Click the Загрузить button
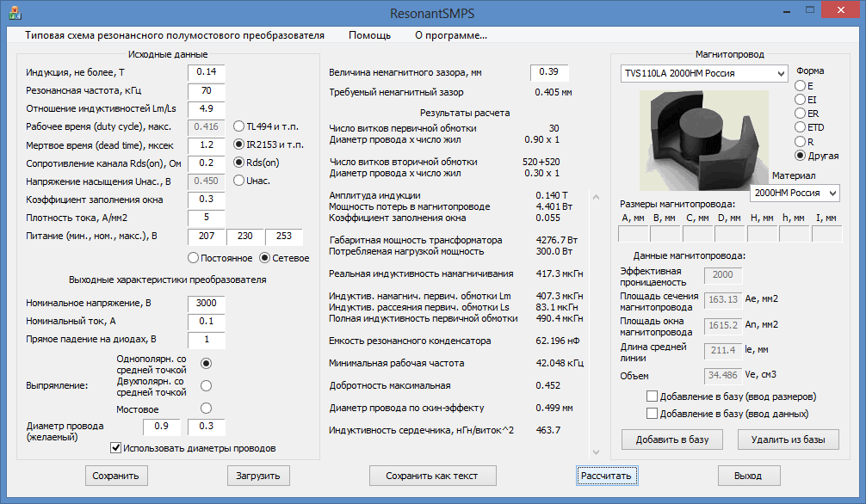 258,476
